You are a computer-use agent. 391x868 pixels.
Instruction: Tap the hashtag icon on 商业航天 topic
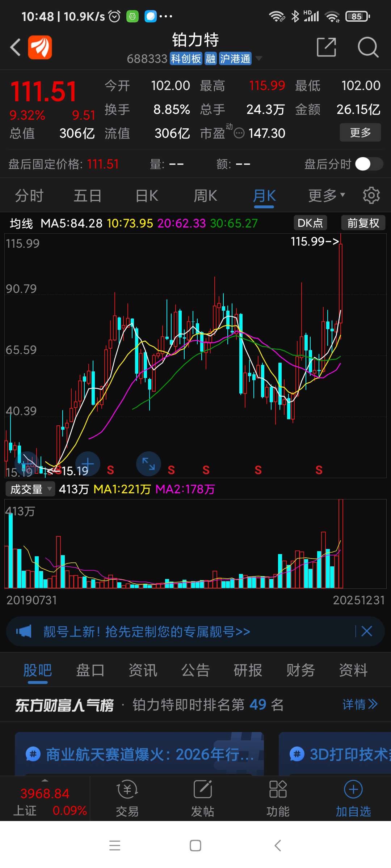click(33, 754)
